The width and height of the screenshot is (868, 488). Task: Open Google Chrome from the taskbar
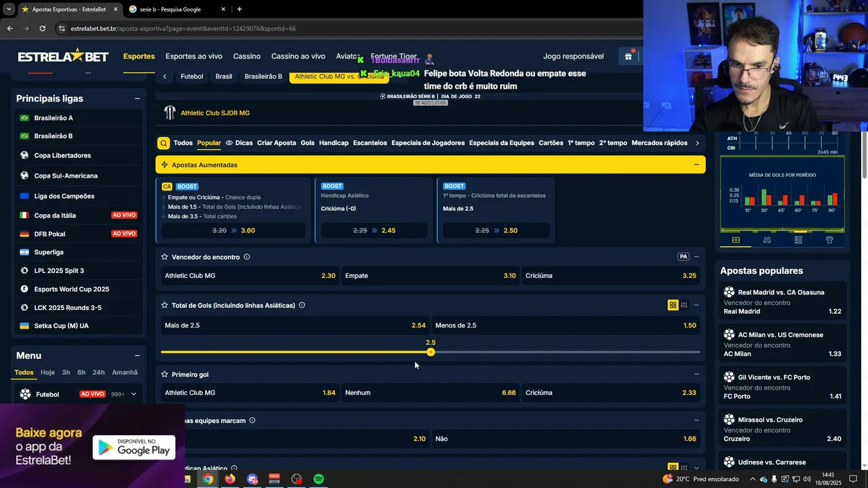[x=208, y=479]
